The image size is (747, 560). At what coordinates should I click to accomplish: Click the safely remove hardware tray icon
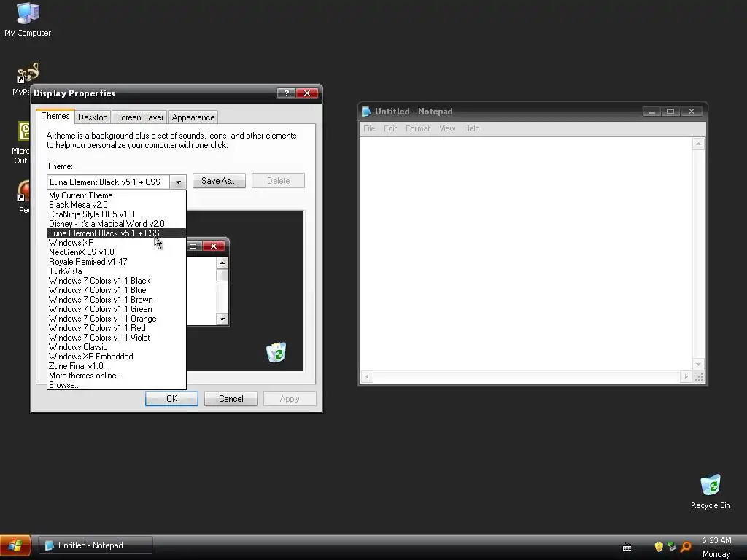click(x=672, y=547)
